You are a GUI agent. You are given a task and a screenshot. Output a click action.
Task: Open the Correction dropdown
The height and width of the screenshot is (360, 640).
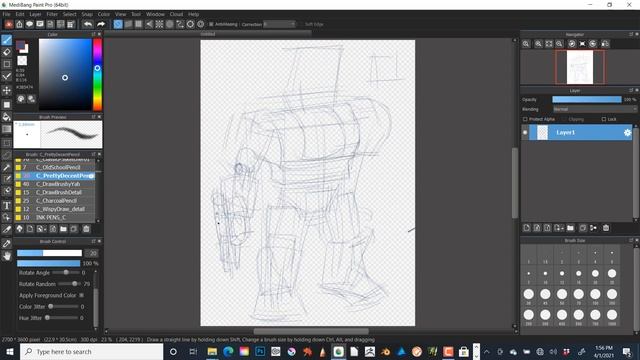279,24
